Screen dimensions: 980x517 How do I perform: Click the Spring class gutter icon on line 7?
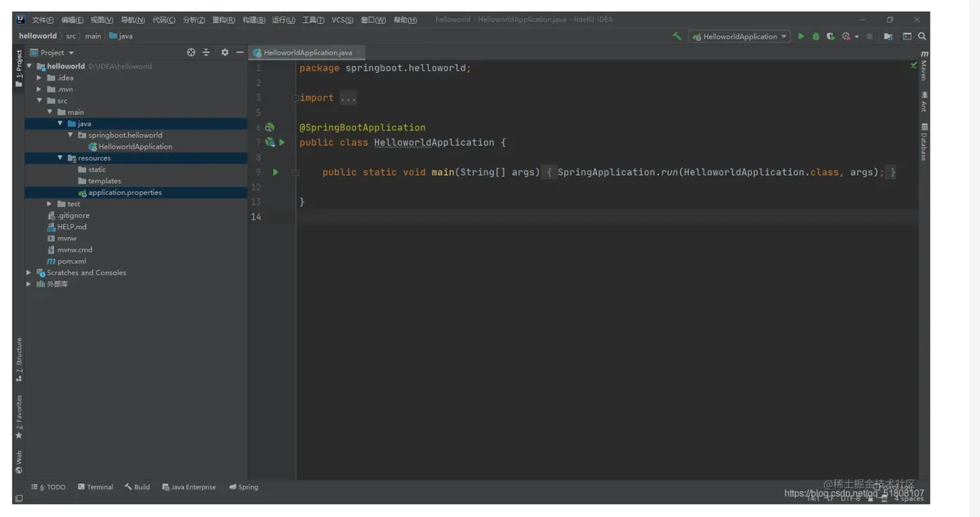tap(269, 142)
